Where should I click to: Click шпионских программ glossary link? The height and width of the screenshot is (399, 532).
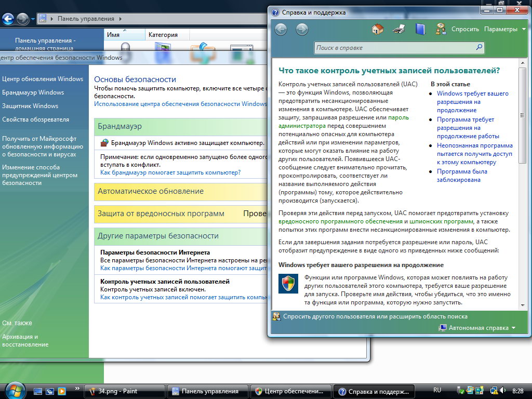[441, 221]
